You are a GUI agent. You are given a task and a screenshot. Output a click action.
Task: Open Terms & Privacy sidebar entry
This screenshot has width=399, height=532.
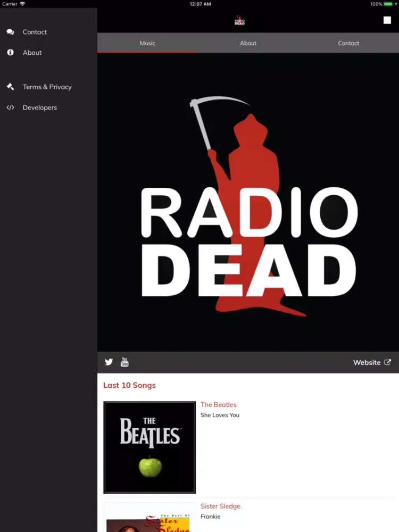pos(47,87)
